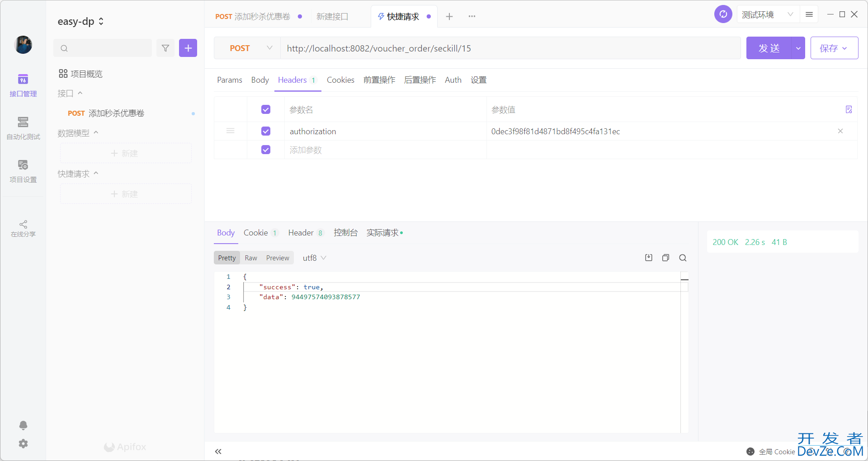
Task: Click 新建 under 数据模型
Action: point(126,153)
